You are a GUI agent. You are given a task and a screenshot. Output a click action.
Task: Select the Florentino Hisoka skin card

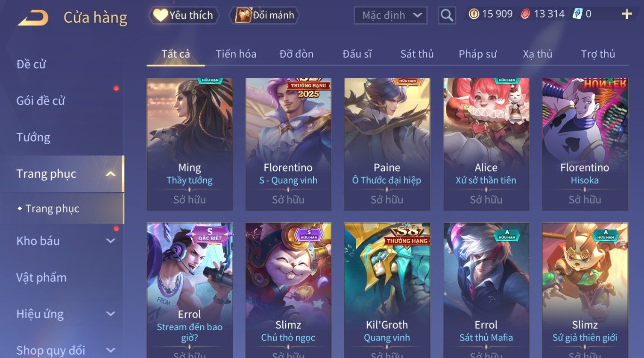tap(585, 144)
